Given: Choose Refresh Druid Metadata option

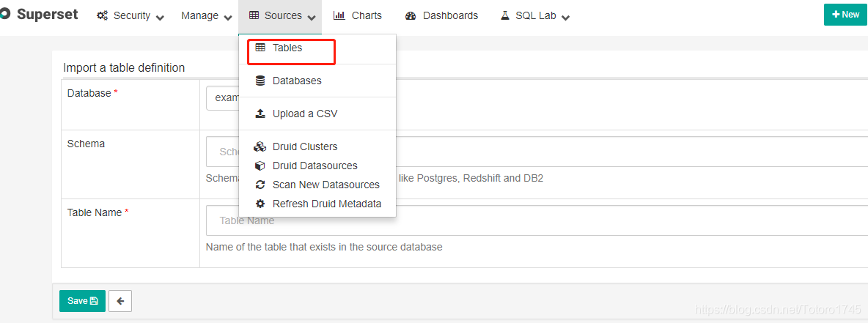Looking at the screenshot, I should [x=317, y=204].
